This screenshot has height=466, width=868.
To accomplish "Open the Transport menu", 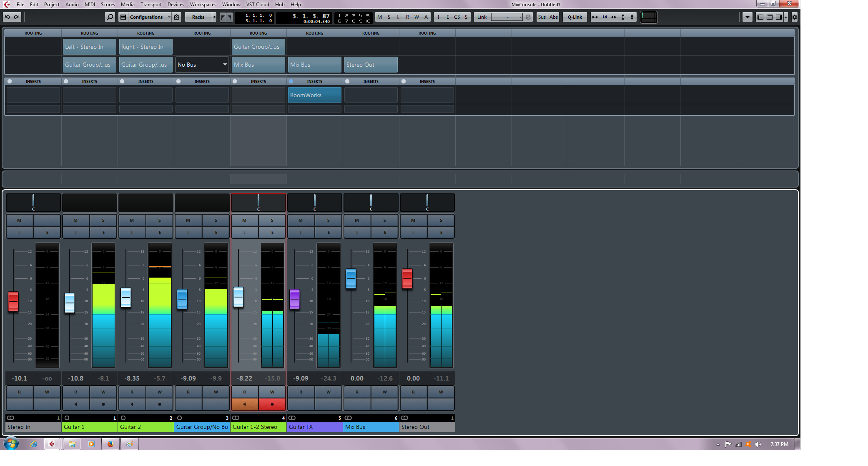I will pos(151,5).
